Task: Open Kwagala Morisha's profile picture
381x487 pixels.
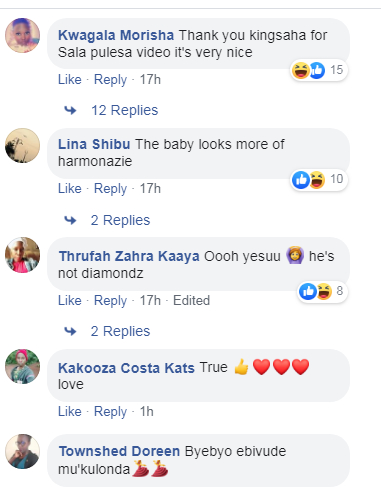Action: (x=22, y=35)
